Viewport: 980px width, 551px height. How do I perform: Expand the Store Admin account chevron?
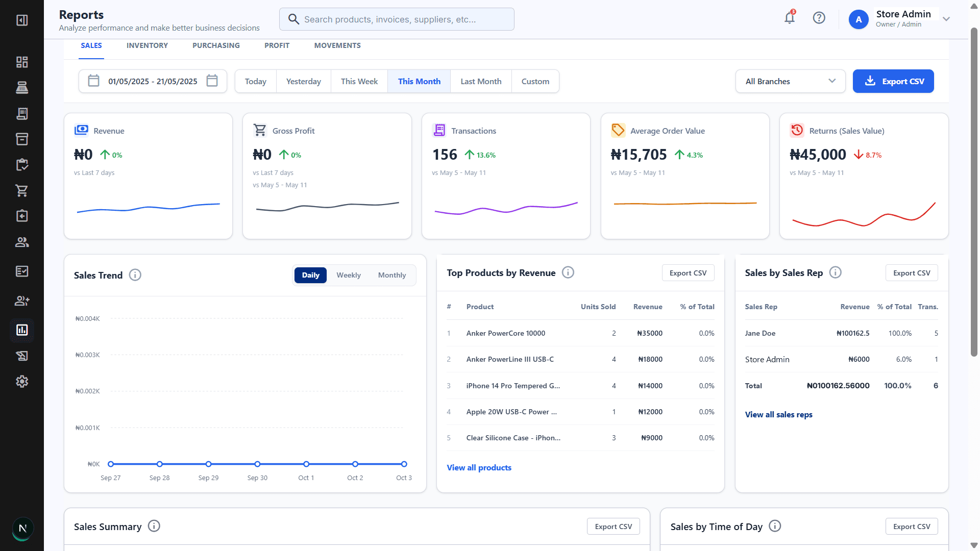click(x=946, y=19)
